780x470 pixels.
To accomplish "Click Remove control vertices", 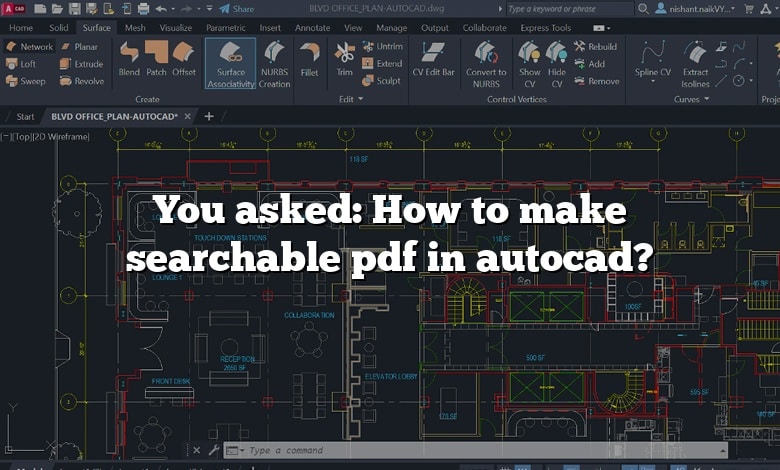I will 596,81.
